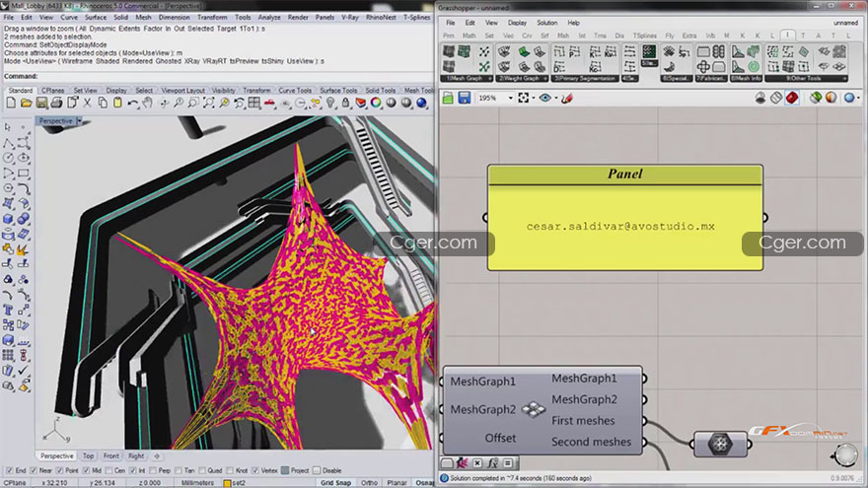Toggle the Mid osnap checkbox

(86, 470)
